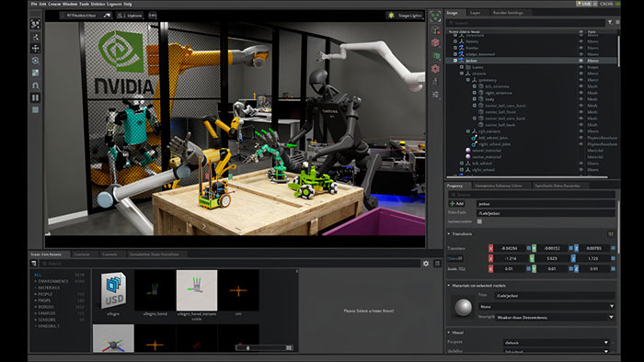Click the red gear icon in right-side toolbar
644x362 pixels.
(x=435, y=69)
